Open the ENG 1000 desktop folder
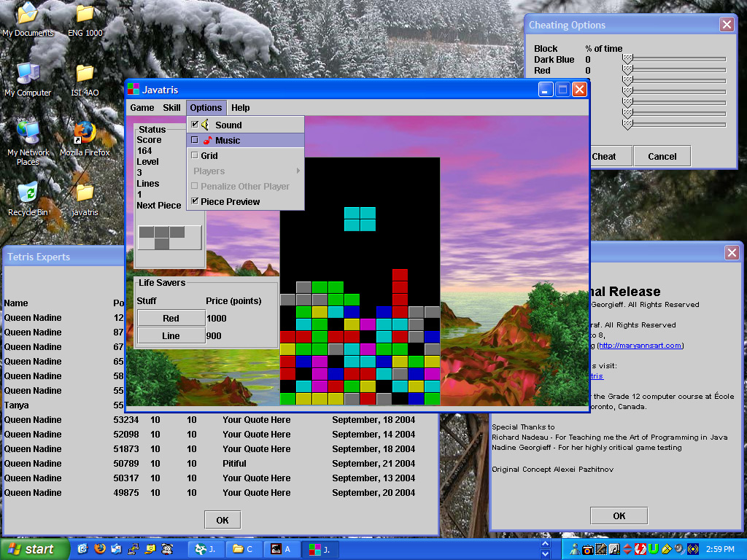 coord(85,20)
